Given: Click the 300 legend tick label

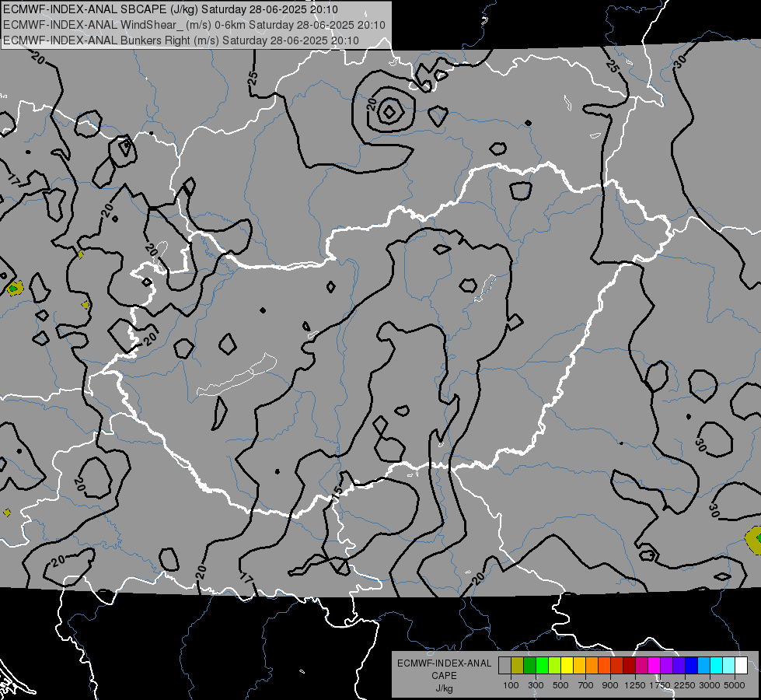Looking at the screenshot, I should 536,685.
